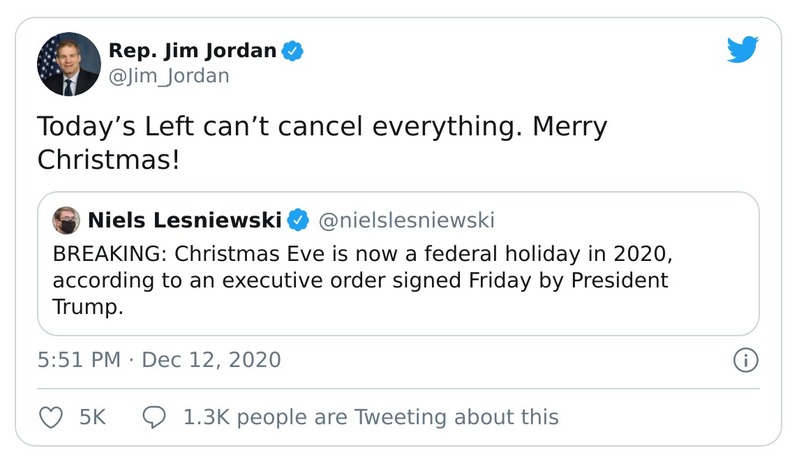Click the Twitter bird logo
This screenshot has height=464, width=799.
click(742, 51)
